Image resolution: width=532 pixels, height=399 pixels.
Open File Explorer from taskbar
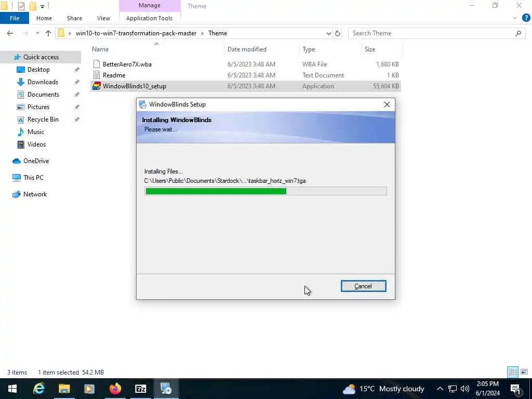pos(64,389)
